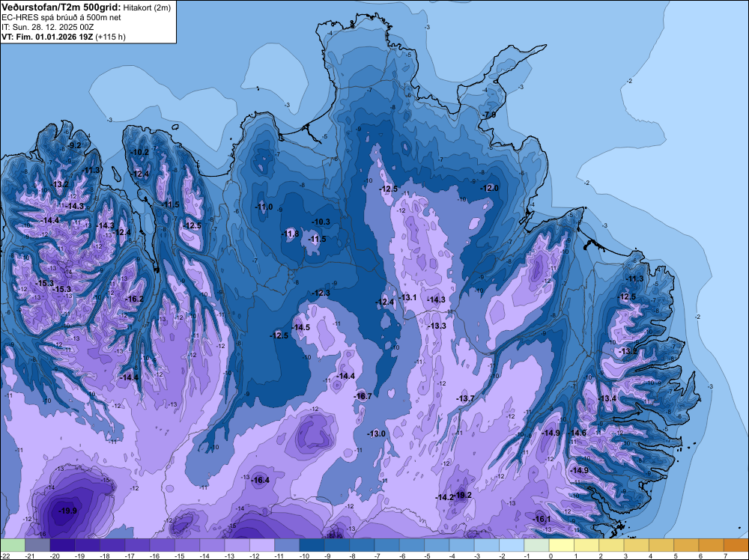749x560 pixels.
Task: Click the -14.2 temperature label
Action: click(x=443, y=497)
